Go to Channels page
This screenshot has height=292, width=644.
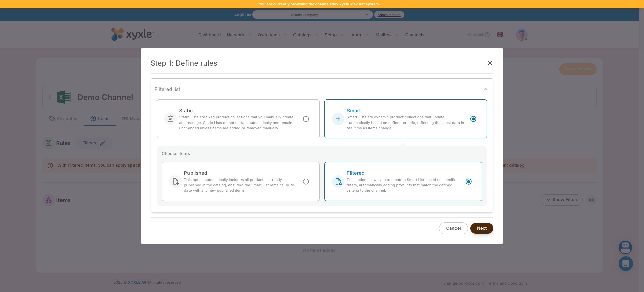[414, 35]
